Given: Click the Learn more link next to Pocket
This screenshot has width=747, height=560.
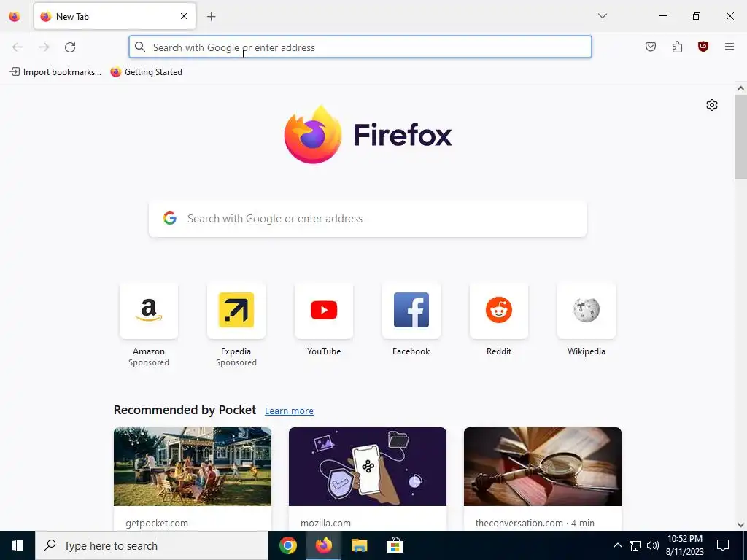Looking at the screenshot, I should point(289,411).
